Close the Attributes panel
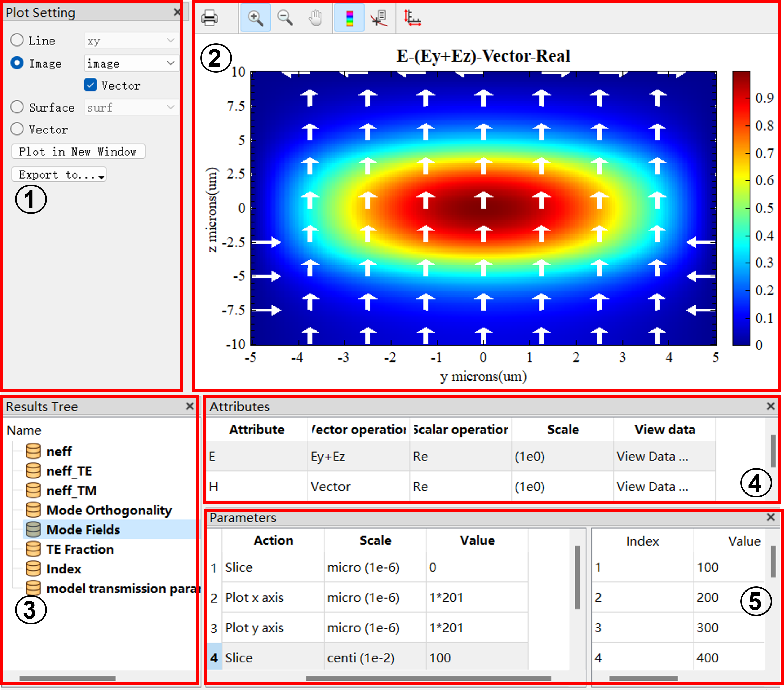The height and width of the screenshot is (690, 784). (771, 406)
